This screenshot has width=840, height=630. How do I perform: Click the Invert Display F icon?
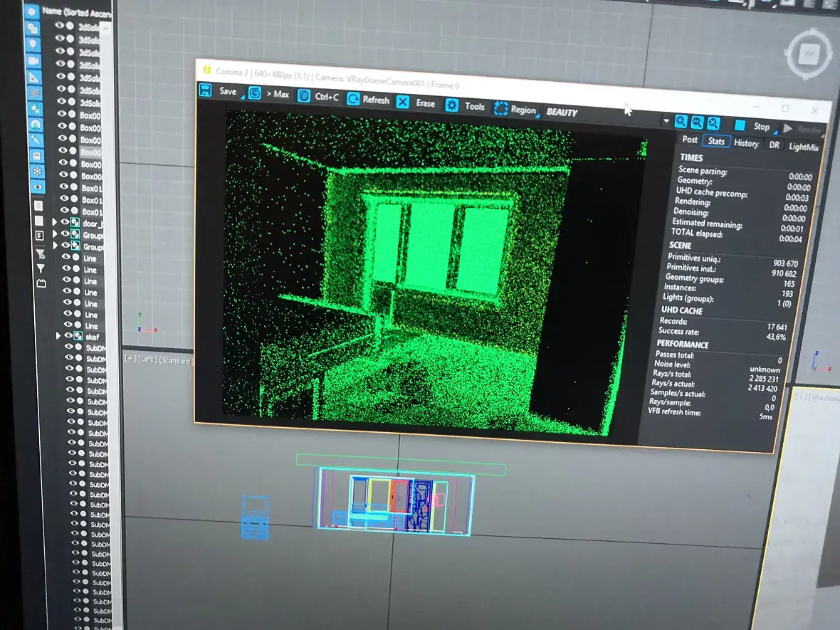(39, 236)
